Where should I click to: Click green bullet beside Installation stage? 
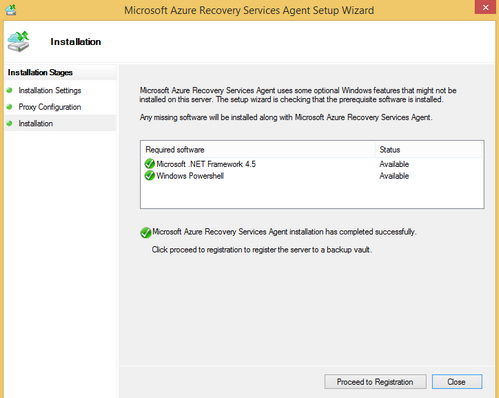[x=10, y=123]
